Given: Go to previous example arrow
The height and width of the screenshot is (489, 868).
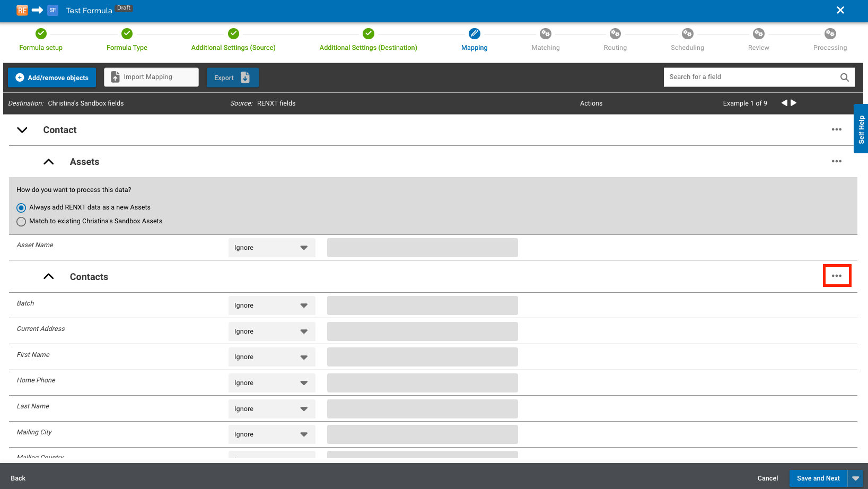Looking at the screenshot, I should click(x=784, y=103).
